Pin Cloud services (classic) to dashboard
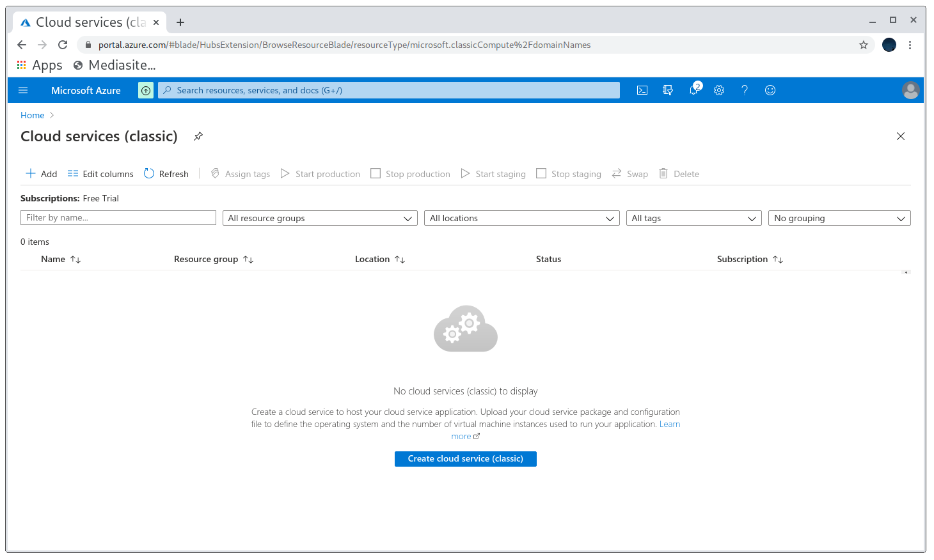This screenshot has height=560, width=934. [x=198, y=136]
